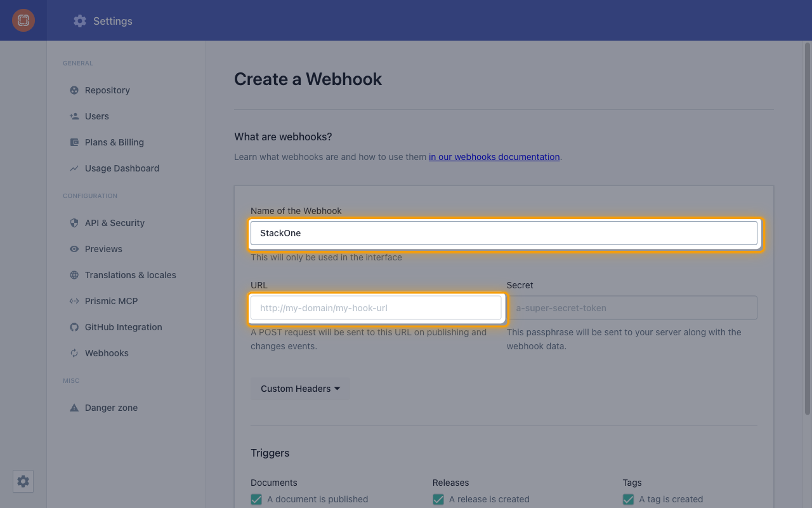Click the page vertical scrollbar
This screenshot has height=508, width=812.
[x=808, y=229]
